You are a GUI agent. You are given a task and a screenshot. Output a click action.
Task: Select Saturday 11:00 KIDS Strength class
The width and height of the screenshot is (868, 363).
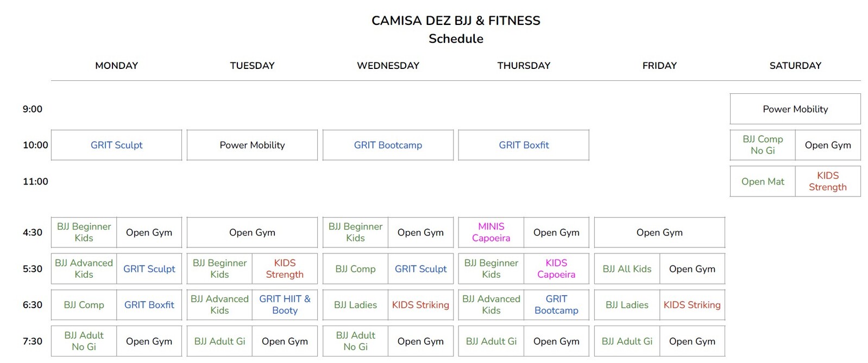pos(827,181)
